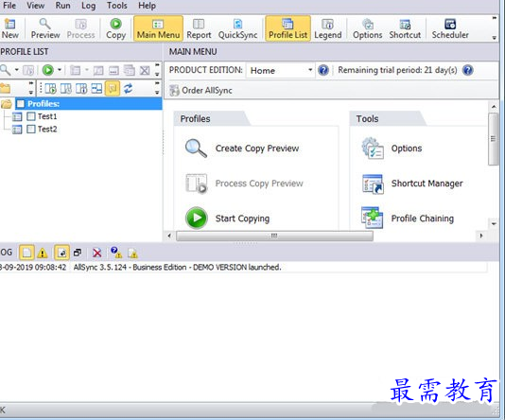Click green play icon in Profile List toolbar
The height and width of the screenshot is (420, 505).
(48, 70)
